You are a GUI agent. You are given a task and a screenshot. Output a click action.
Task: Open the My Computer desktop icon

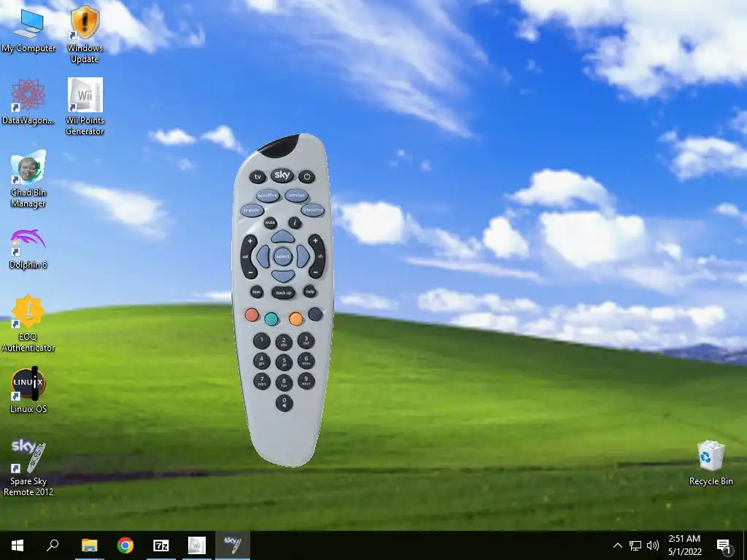pos(28,29)
